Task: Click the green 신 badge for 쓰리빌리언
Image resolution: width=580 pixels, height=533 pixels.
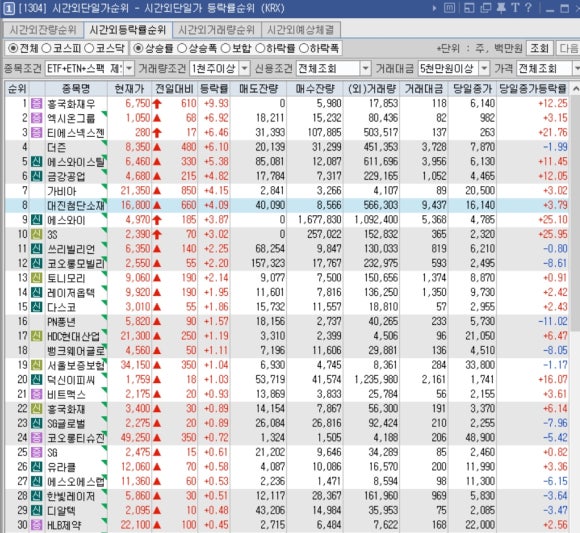Action: tap(36, 249)
